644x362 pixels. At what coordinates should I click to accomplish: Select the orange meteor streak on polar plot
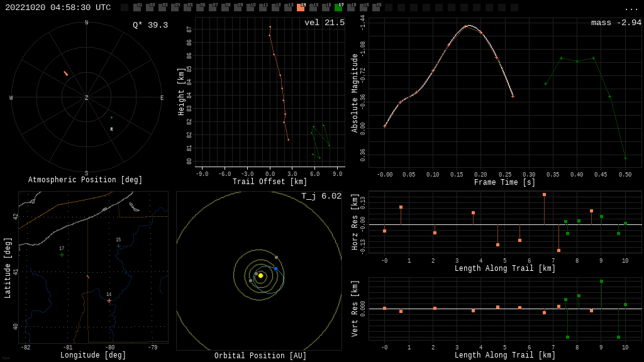65,74
